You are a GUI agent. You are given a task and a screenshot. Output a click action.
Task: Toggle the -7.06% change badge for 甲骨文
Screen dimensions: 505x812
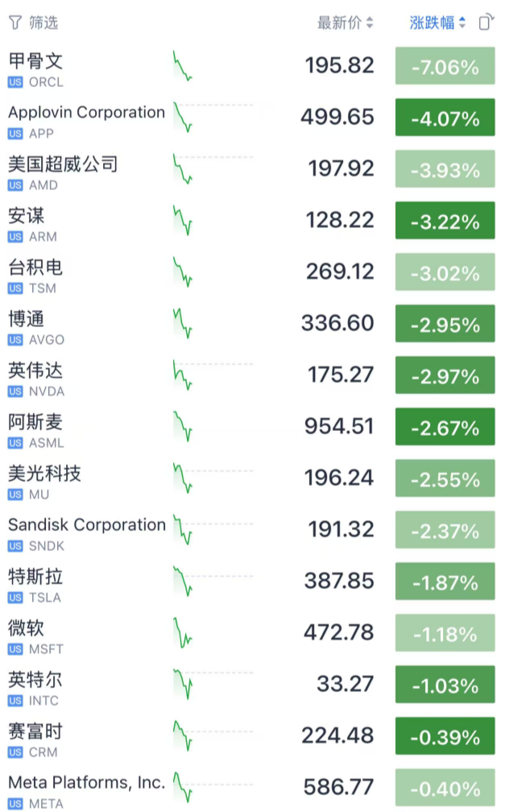tap(445, 67)
